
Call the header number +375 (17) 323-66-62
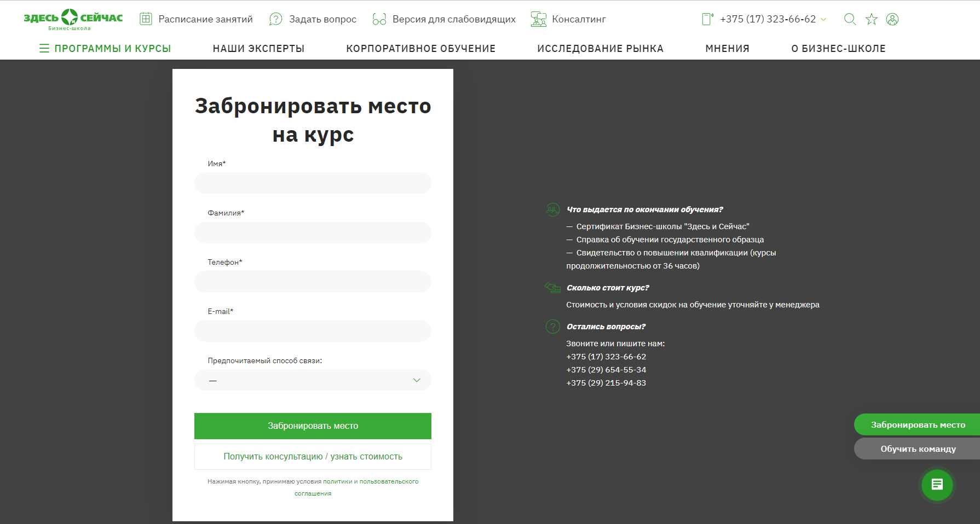click(x=768, y=19)
